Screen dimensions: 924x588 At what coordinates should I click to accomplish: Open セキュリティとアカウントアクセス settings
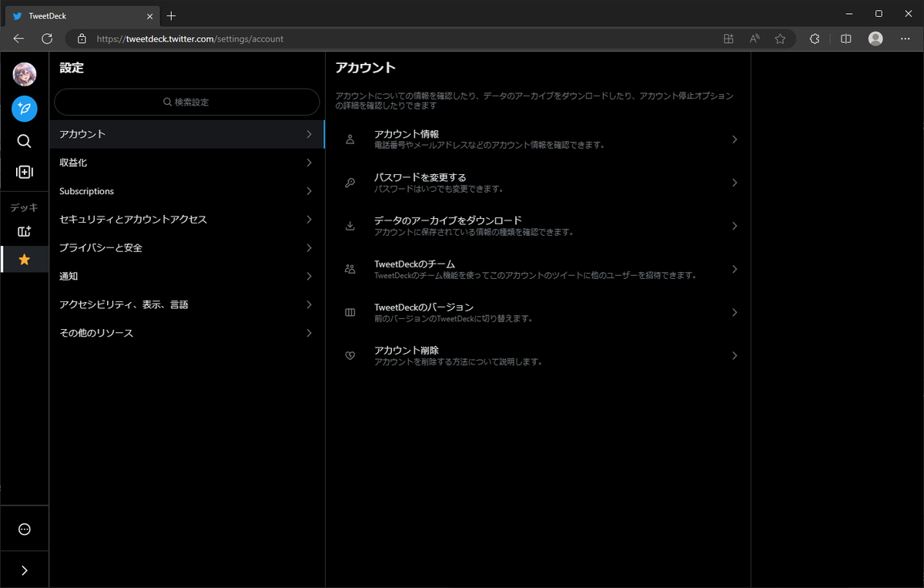[187, 220]
